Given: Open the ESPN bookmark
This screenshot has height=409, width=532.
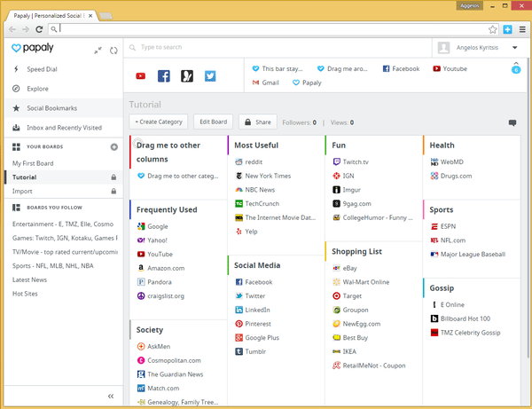Looking at the screenshot, I should coord(443,226).
